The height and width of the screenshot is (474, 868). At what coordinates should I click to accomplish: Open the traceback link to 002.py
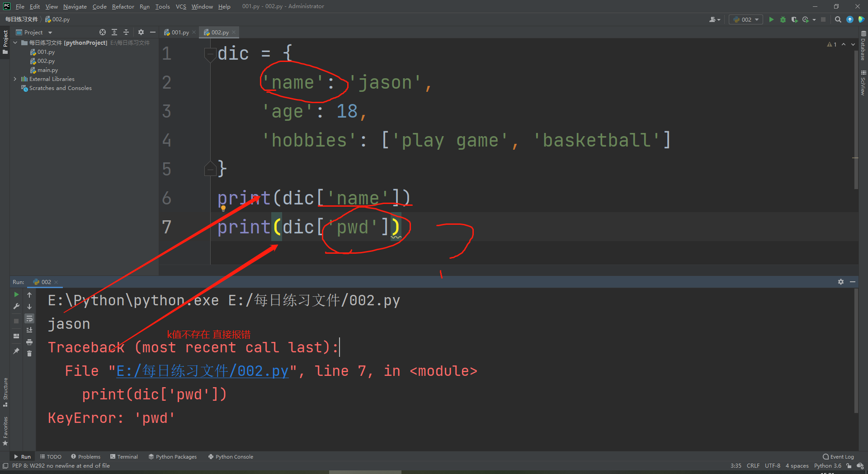click(202, 371)
